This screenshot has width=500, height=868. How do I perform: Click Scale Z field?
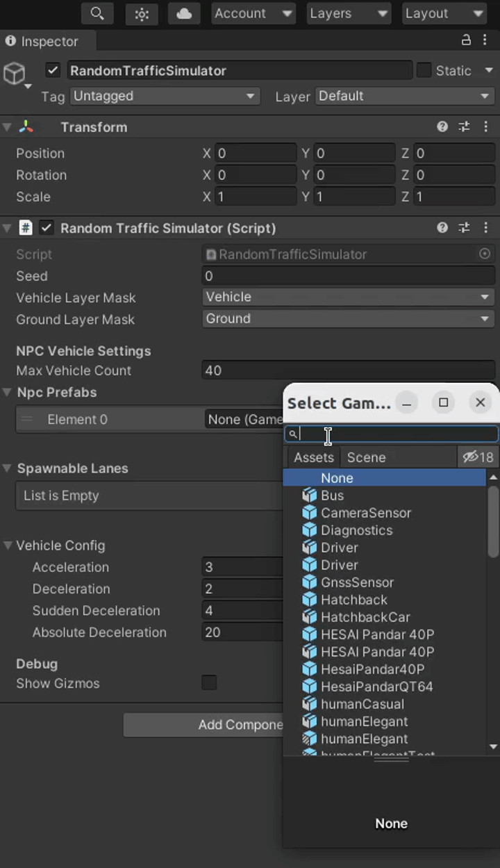pyautogui.click(x=454, y=197)
